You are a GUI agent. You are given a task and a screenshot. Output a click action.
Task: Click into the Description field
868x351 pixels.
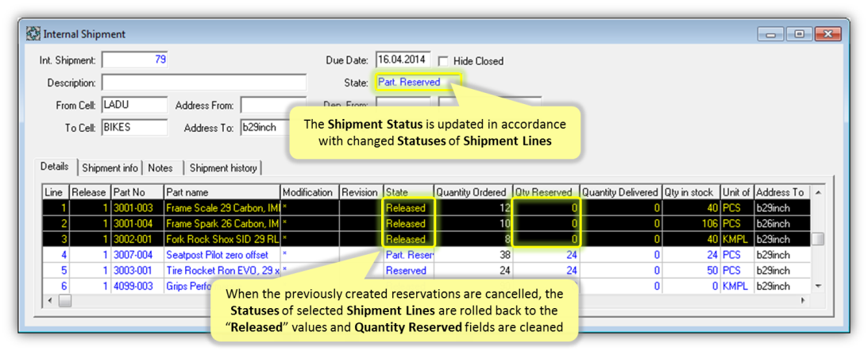[x=203, y=83]
